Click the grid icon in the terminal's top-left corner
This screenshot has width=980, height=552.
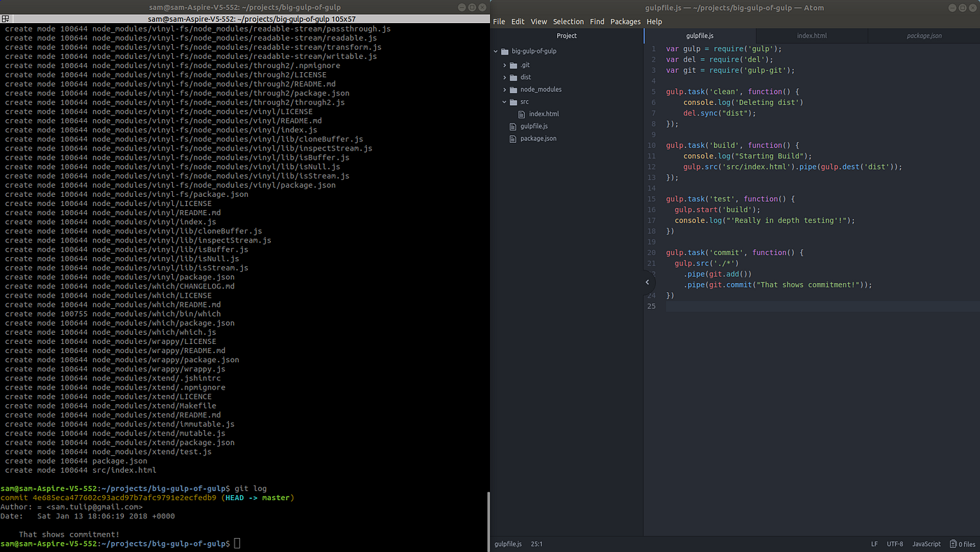[5, 19]
